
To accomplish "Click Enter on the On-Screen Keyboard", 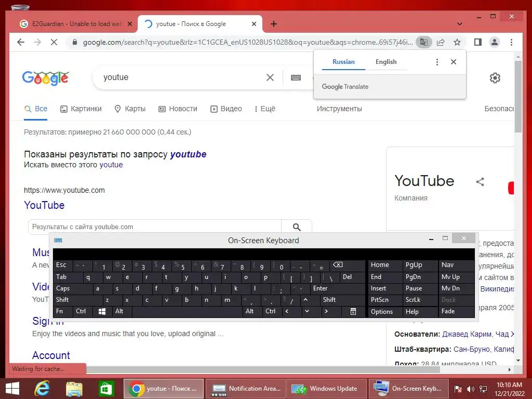I will click(x=338, y=288).
